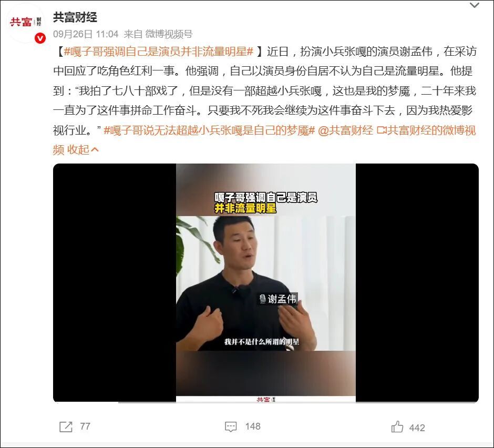This screenshot has width=494, height=448.
Task: Click the verified V badge on avatar
Action: click(x=40, y=38)
